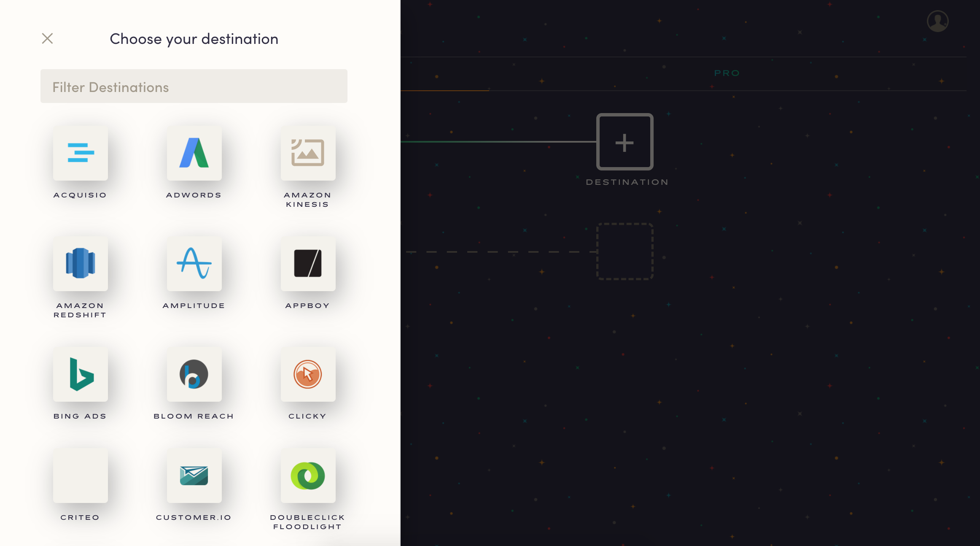The height and width of the screenshot is (546, 980).
Task: Pick the Clicky destination icon
Action: (308, 374)
